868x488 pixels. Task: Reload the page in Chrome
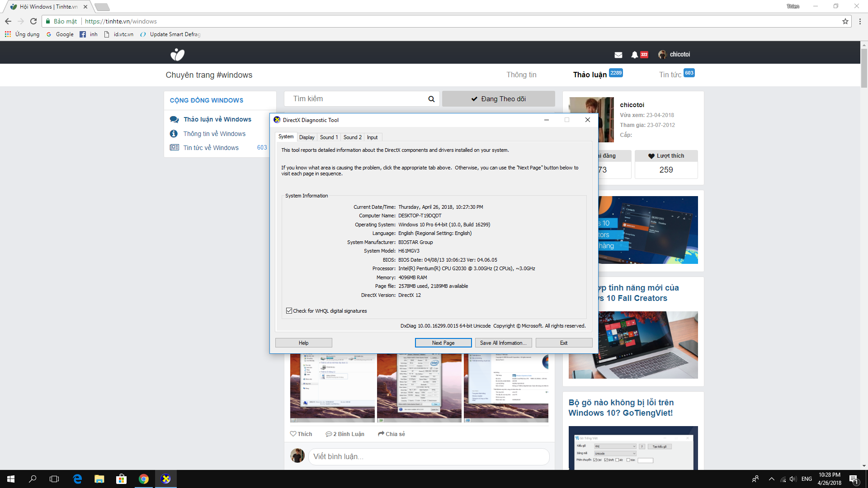[33, 21]
